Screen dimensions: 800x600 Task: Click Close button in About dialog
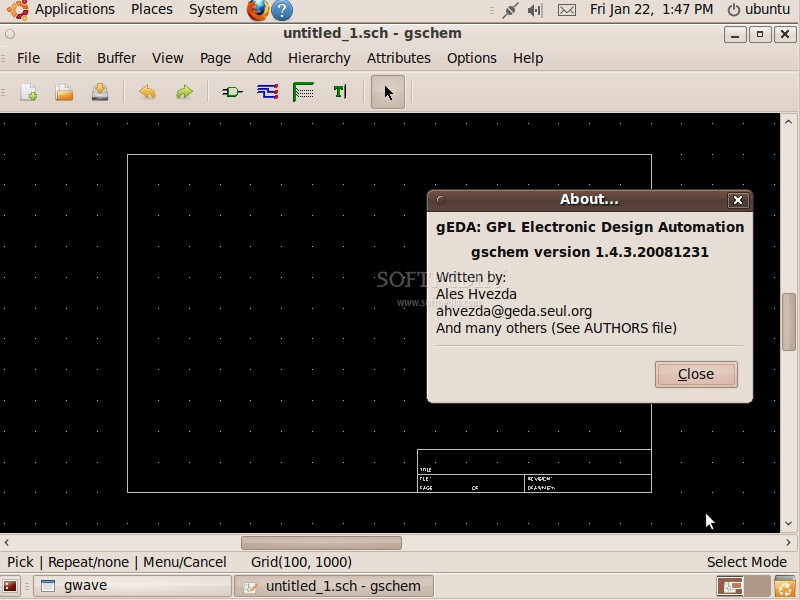click(696, 374)
